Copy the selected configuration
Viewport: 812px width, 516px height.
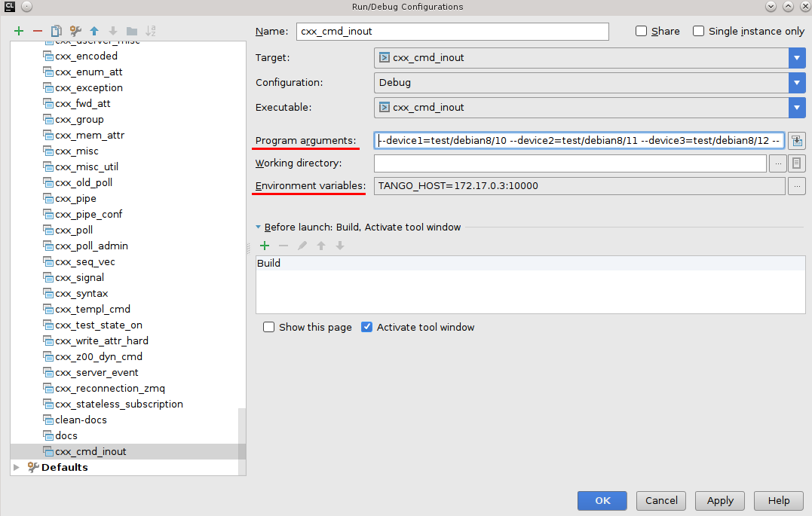57,31
